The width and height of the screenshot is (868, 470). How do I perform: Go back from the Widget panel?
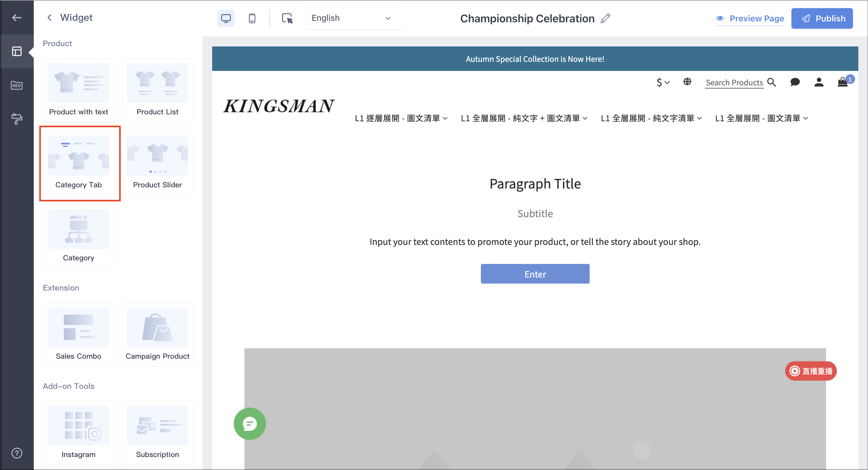[49, 17]
